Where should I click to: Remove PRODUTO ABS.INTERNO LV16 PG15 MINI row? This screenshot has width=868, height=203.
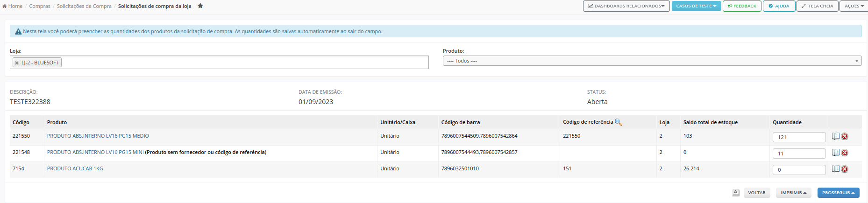(845, 153)
